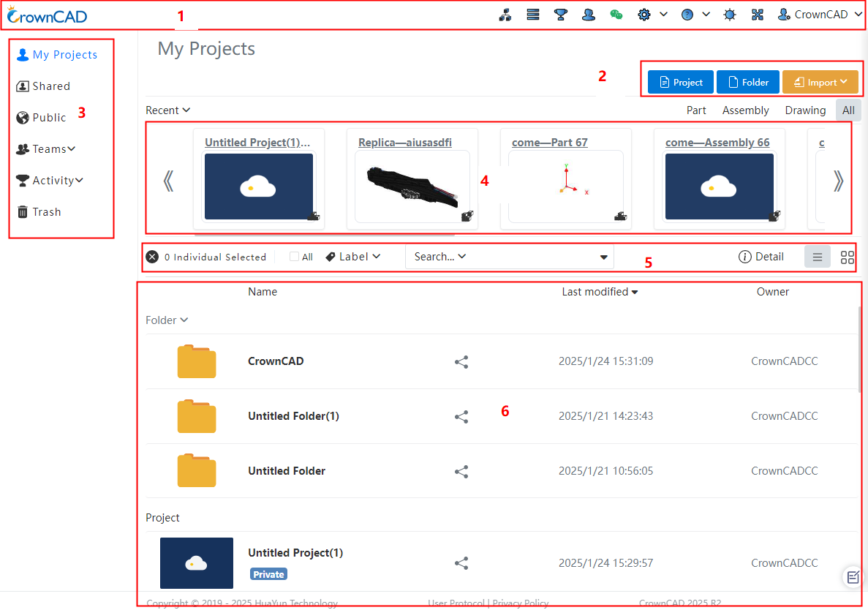The image size is (868, 610).
Task: Click the Private badge
Action: point(268,575)
